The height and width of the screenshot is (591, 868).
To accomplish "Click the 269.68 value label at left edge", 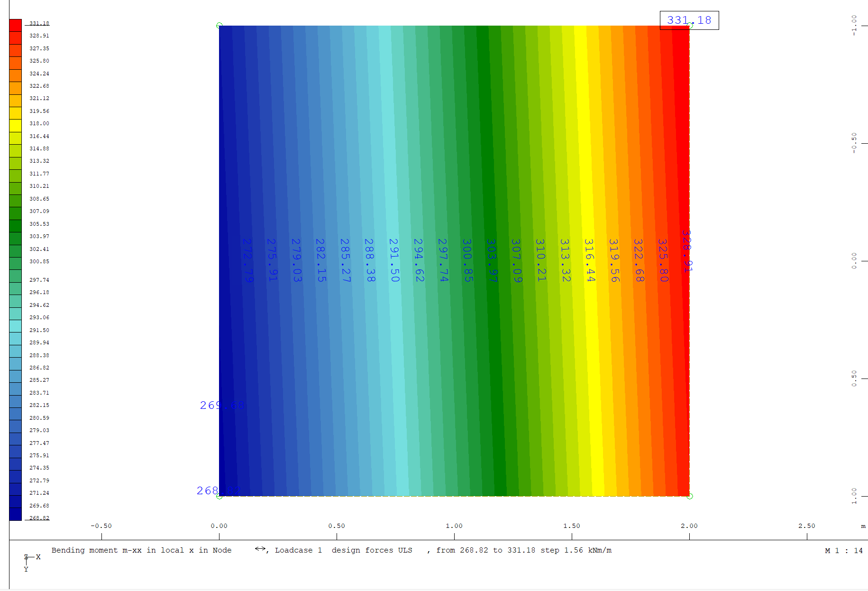I will [x=222, y=406].
